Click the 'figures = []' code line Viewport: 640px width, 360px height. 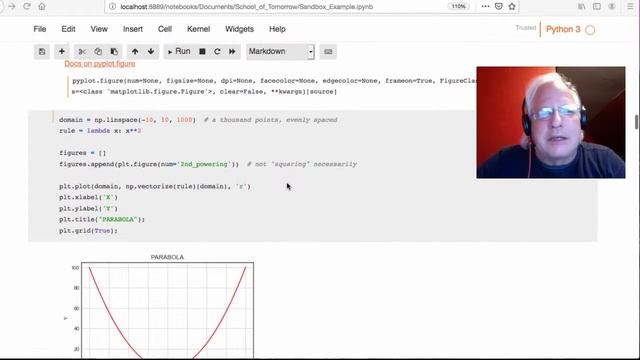(82, 153)
